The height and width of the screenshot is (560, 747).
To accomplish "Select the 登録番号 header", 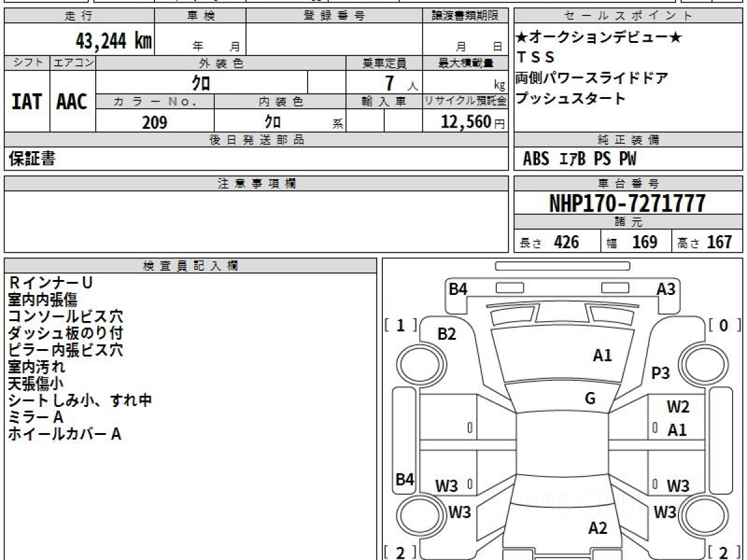I will coord(334,16).
